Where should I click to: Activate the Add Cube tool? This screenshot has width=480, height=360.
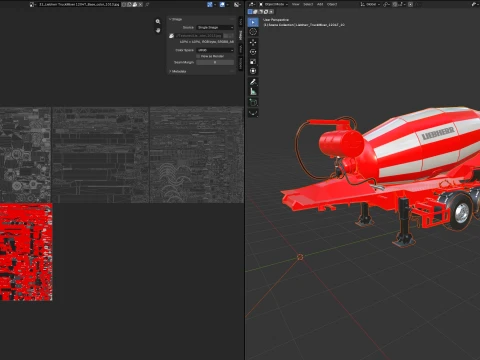click(253, 102)
